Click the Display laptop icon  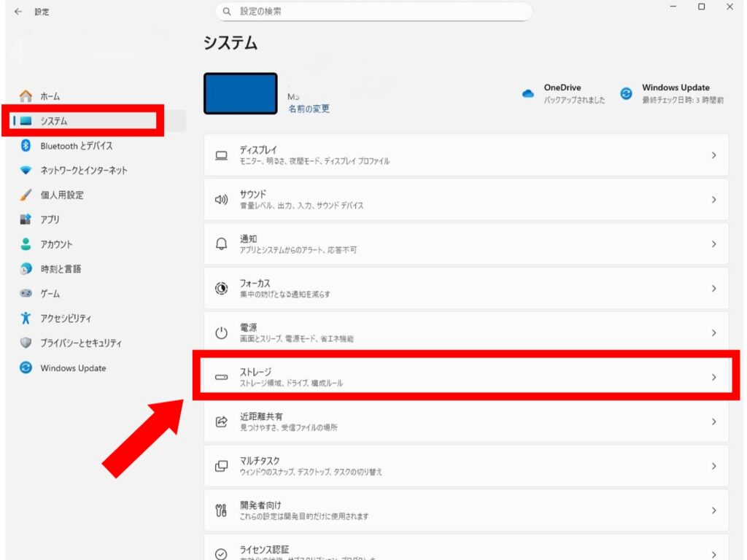[x=221, y=155]
